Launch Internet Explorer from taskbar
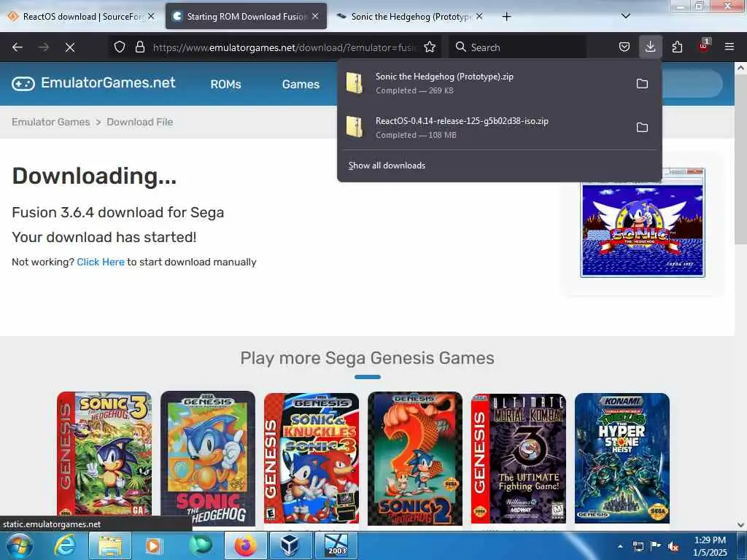 pyautogui.click(x=64, y=545)
